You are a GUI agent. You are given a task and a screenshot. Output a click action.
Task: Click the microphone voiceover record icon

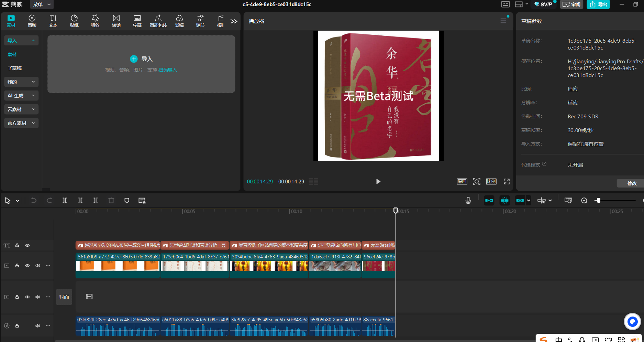tap(468, 201)
